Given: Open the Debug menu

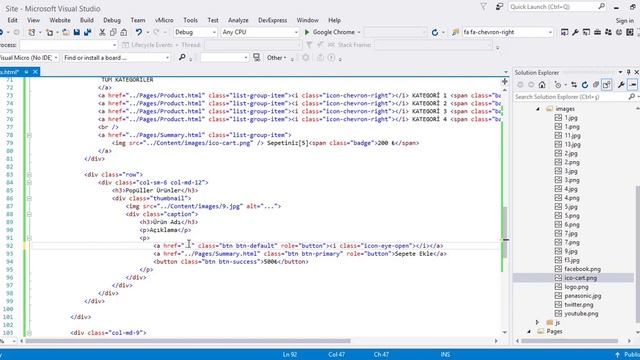Looking at the screenshot, I should click(112, 20).
